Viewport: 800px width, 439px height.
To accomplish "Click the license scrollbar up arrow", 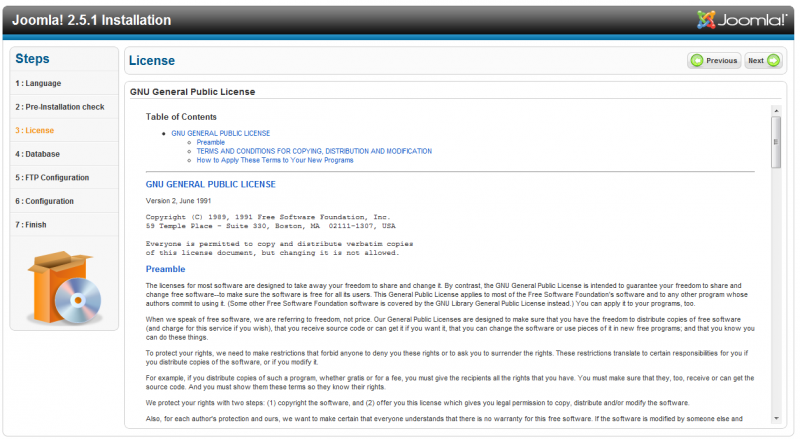I will [x=776, y=111].
